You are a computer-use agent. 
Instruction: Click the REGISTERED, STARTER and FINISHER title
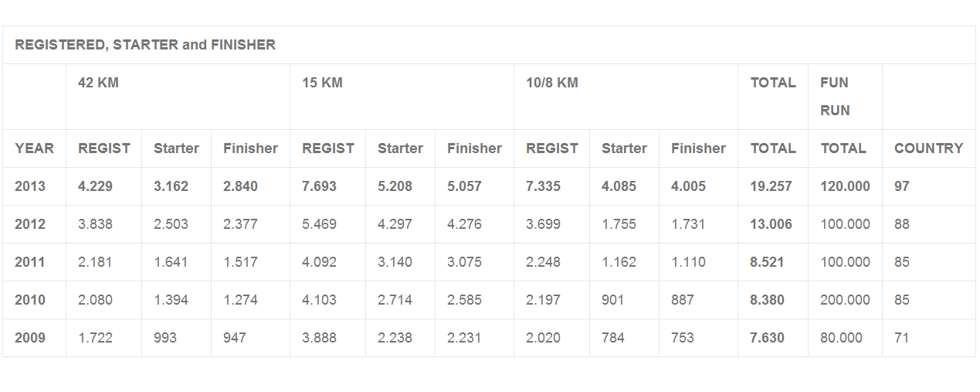click(x=145, y=45)
